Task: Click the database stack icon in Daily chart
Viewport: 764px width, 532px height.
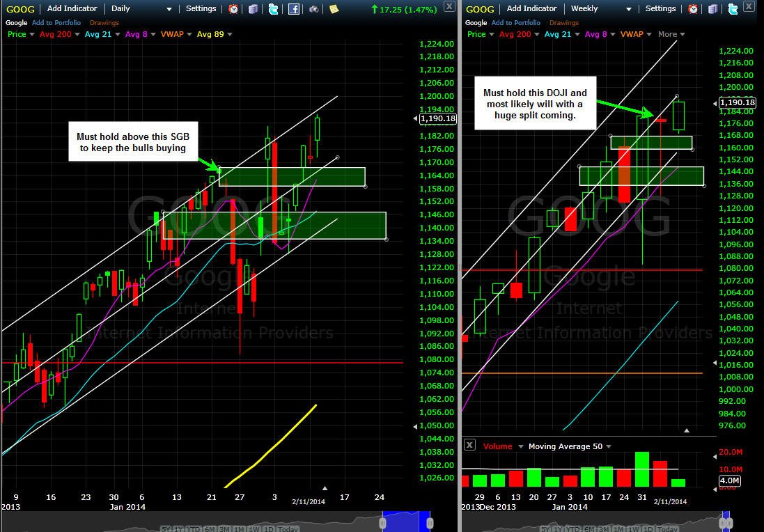Action: tap(253, 9)
